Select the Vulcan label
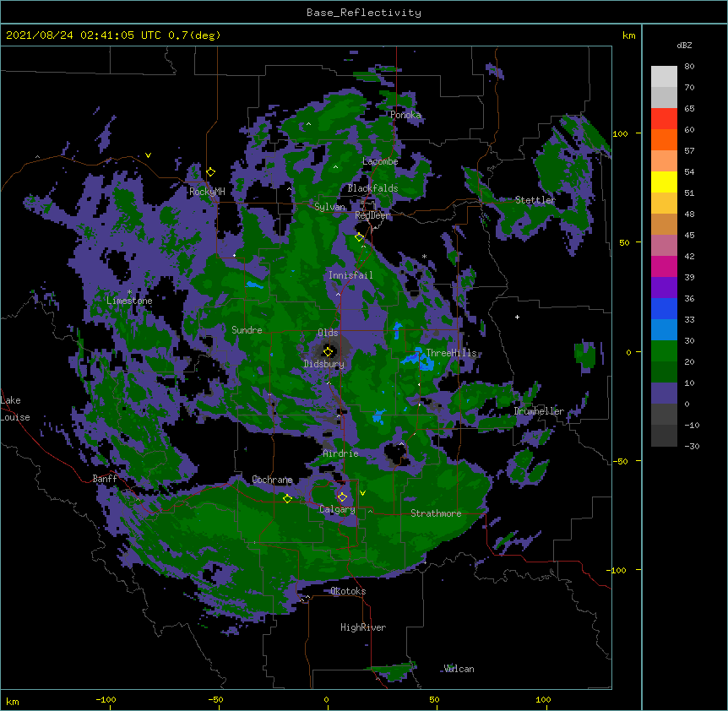This screenshot has height=711, width=728. 459,669
